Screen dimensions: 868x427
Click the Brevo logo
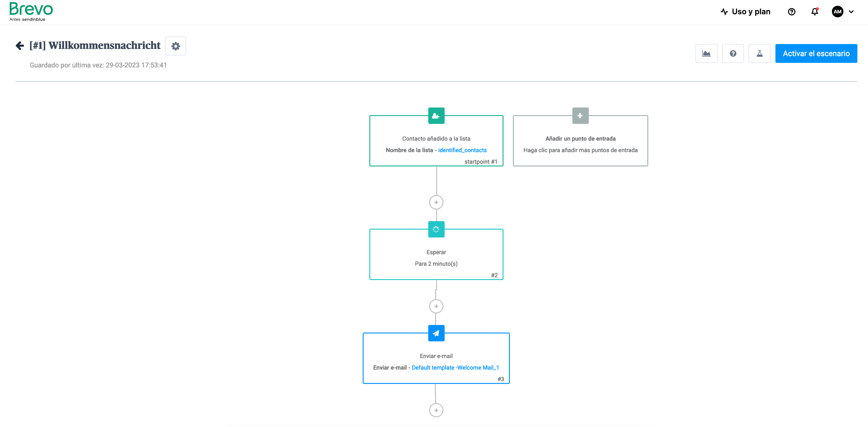[31, 12]
